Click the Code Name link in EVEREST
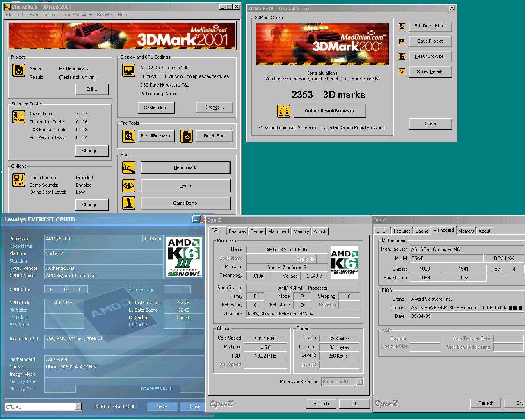This screenshot has width=525, height=420. pyautogui.click(x=21, y=246)
